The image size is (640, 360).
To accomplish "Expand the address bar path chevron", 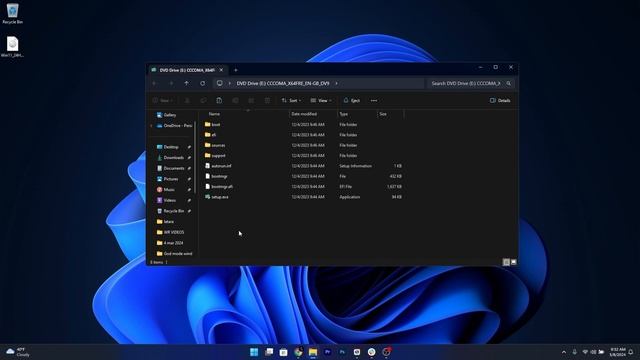I will pyautogui.click(x=336, y=83).
